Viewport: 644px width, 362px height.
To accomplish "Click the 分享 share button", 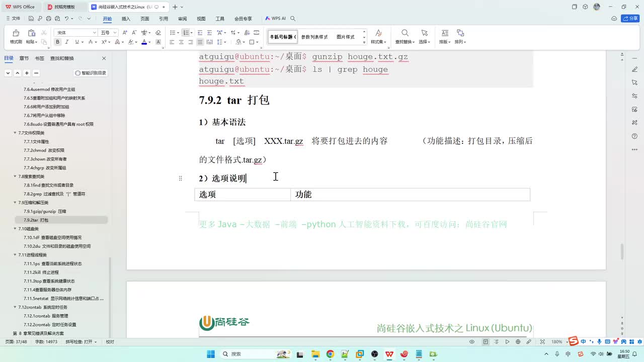I will pos(630,18).
